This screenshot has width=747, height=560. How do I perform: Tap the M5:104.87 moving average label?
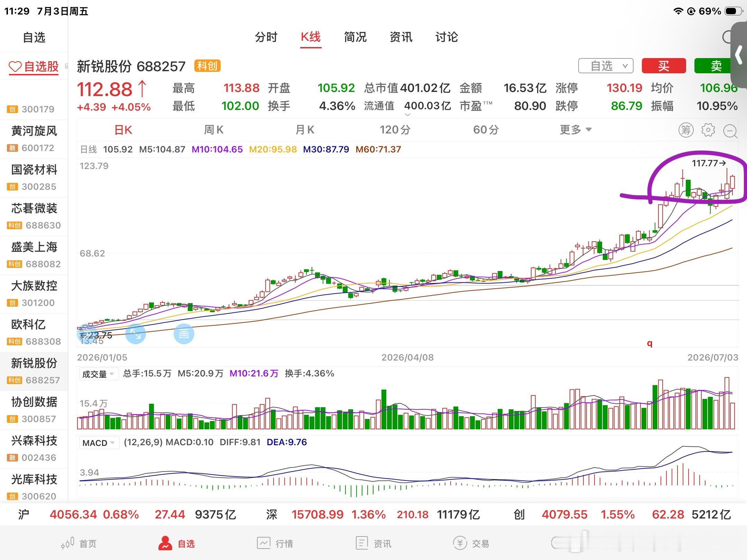tap(162, 149)
